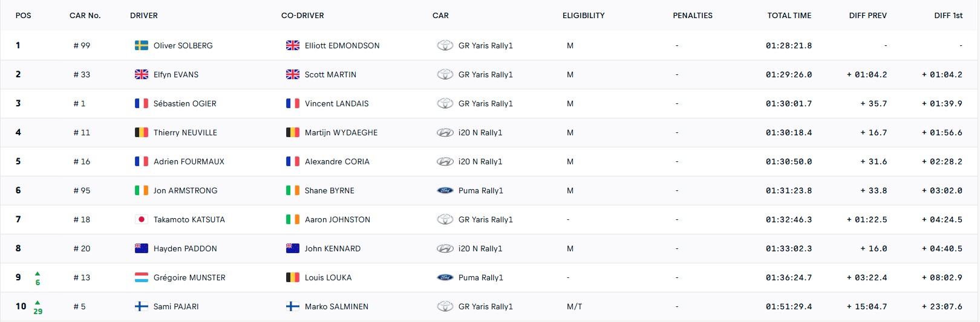
Task: Click the Swedish flag beside Oliver Solberg
Action: (x=142, y=45)
